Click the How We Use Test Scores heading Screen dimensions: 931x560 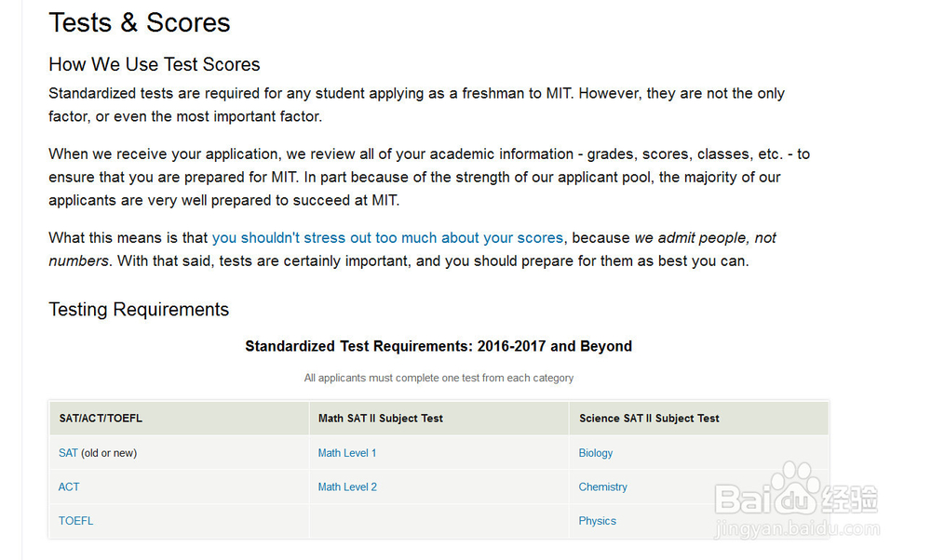tap(155, 64)
